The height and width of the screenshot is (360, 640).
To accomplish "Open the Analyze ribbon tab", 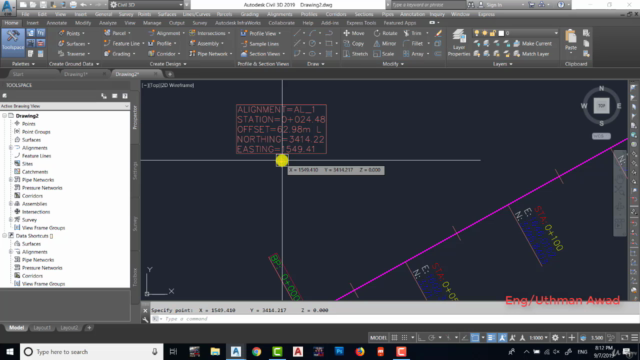I will (108, 23).
